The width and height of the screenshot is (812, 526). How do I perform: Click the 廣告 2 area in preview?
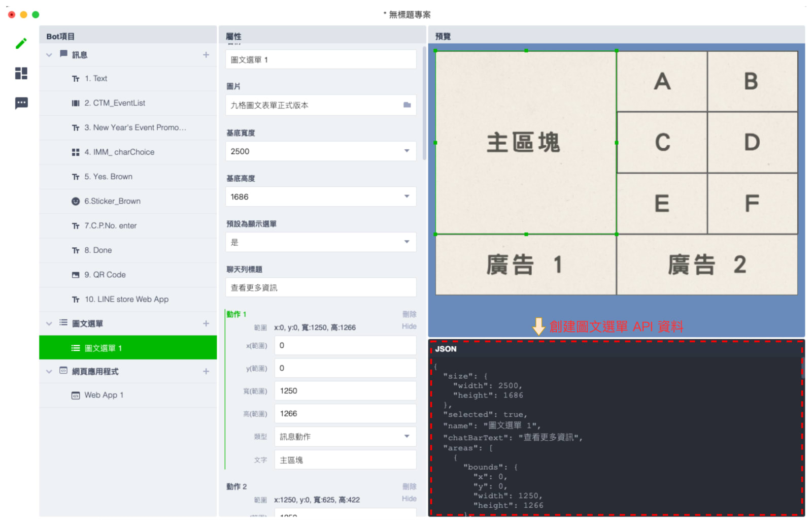(707, 265)
